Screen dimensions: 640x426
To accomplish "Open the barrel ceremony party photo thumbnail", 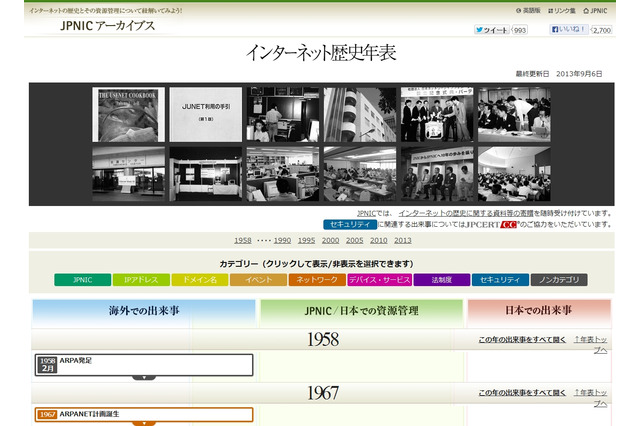I will tap(437, 115).
